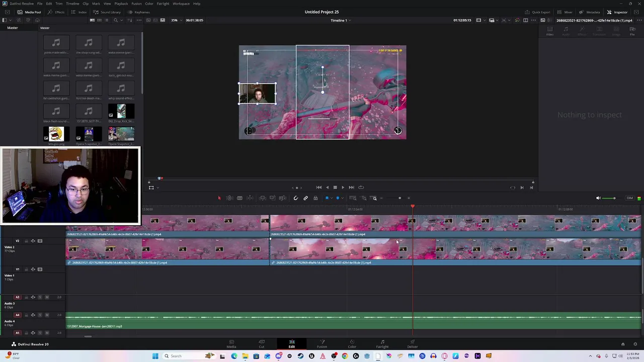Open the Keyframes panel
This screenshot has width=644, height=362.
pyautogui.click(x=139, y=12)
